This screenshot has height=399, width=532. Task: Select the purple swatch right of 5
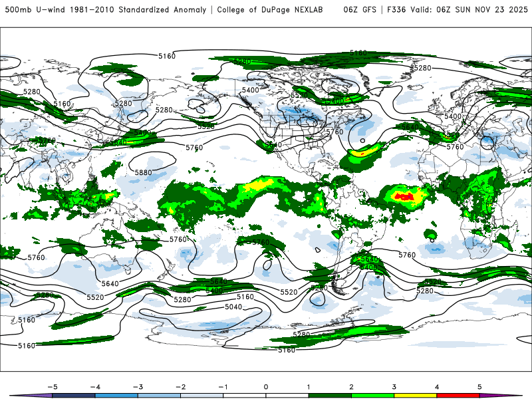(x=499, y=396)
